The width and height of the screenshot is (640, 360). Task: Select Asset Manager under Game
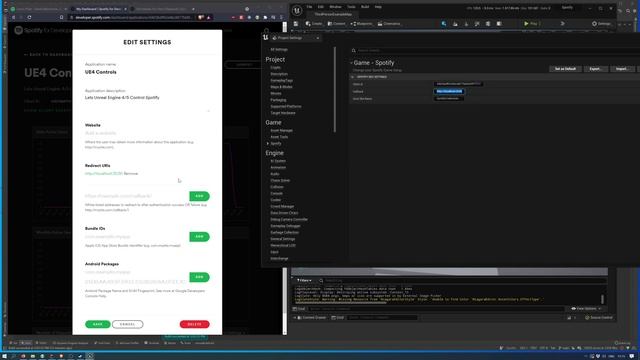tap(282, 131)
